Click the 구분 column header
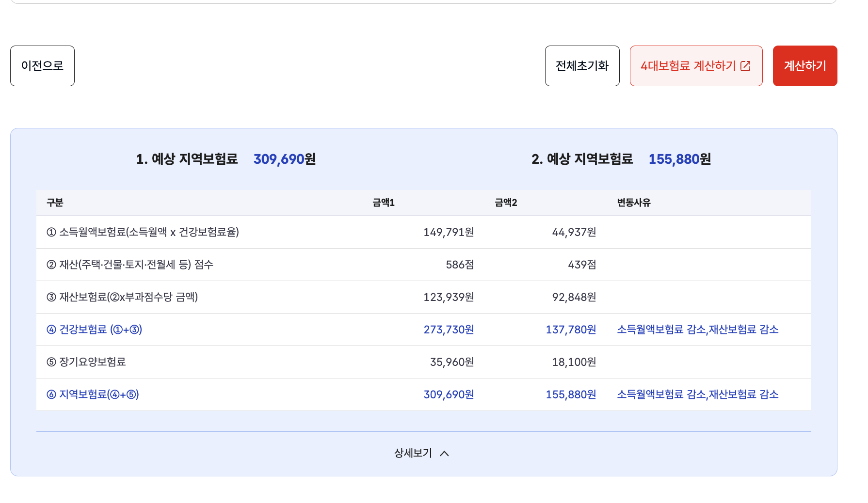The image size is (868, 503). 55,203
